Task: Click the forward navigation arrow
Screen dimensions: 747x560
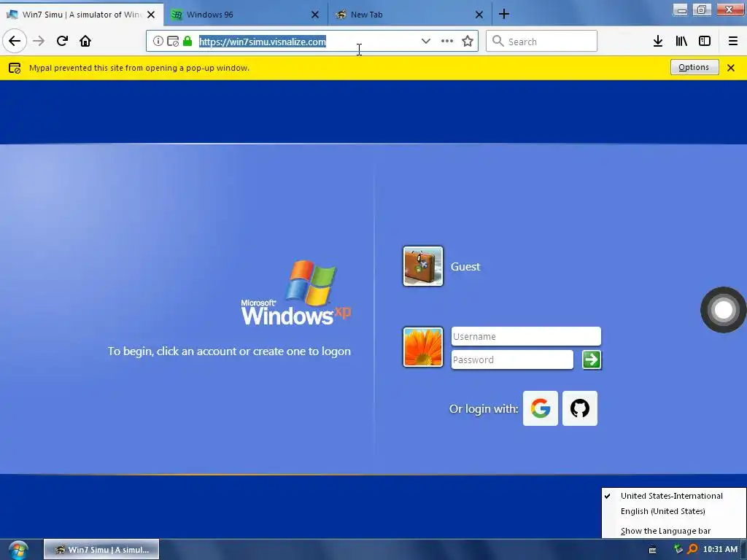Action: point(39,41)
